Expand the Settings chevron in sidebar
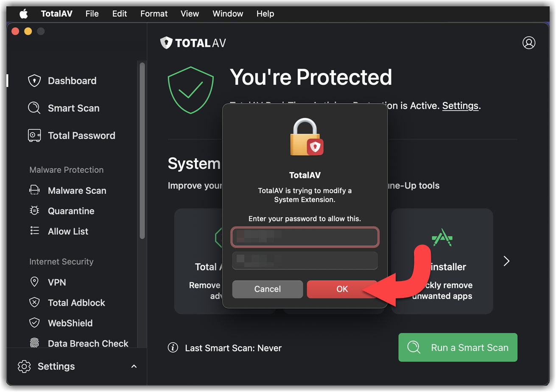 [134, 366]
